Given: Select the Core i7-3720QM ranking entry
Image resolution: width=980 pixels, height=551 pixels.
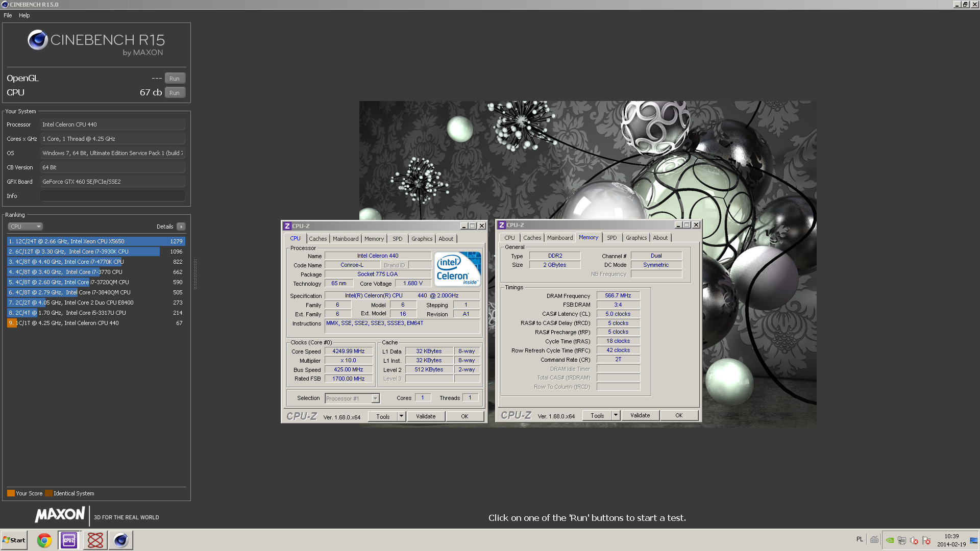Looking at the screenshot, I should tap(96, 282).
